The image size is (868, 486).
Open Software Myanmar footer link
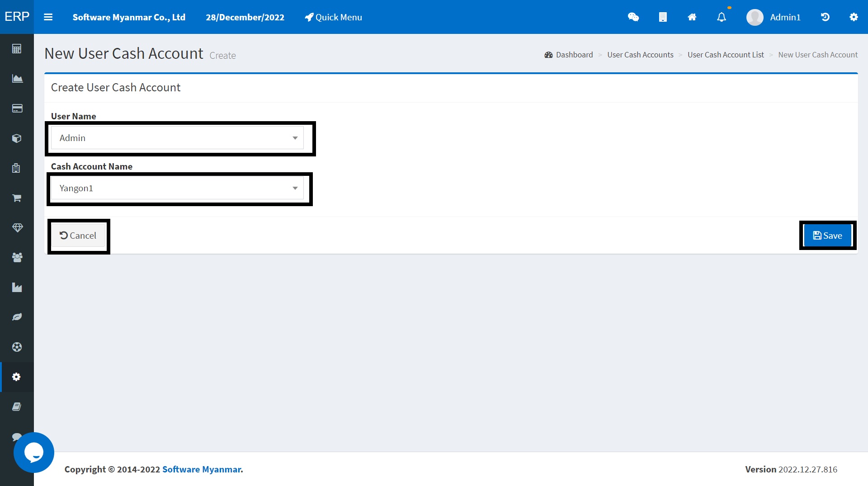click(203, 469)
